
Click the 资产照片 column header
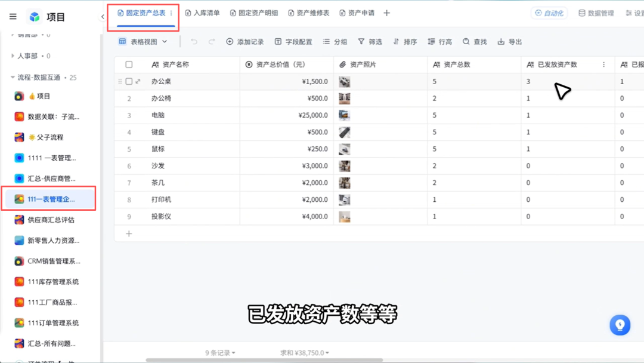[x=380, y=64]
